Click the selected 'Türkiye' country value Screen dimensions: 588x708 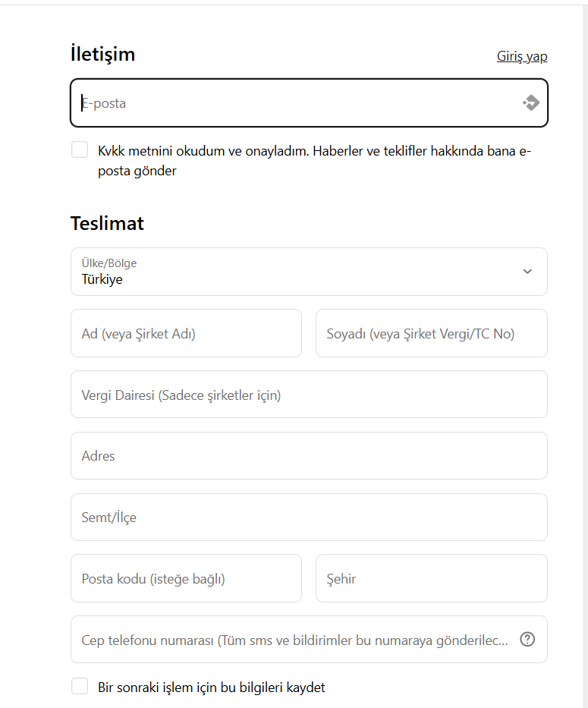pyautogui.click(x=102, y=279)
